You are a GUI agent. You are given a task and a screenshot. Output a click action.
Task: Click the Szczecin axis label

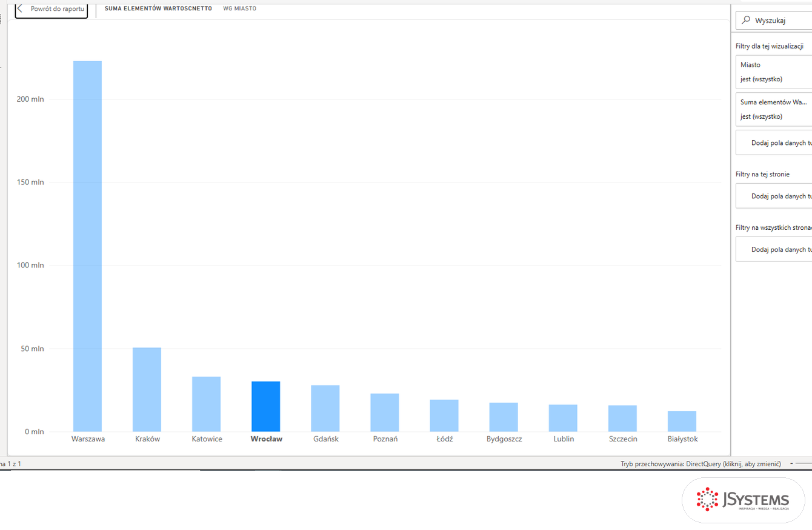(x=623, y=439)
